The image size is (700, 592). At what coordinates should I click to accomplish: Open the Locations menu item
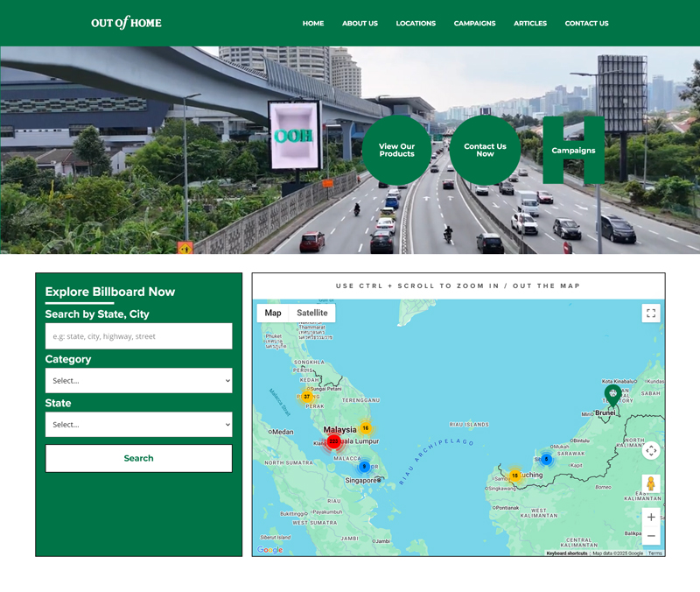(416, 24)
